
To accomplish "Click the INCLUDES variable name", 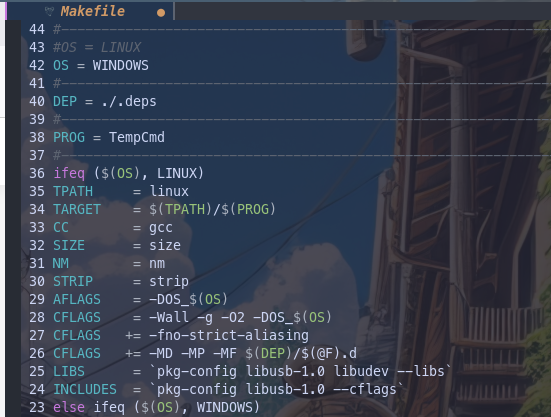I will [85, 389].
